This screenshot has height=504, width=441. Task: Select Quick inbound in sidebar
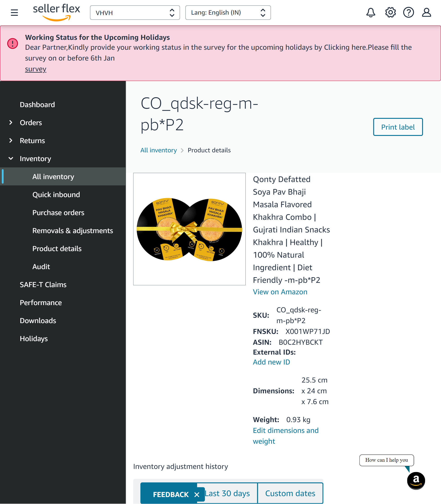coord(56,195)
